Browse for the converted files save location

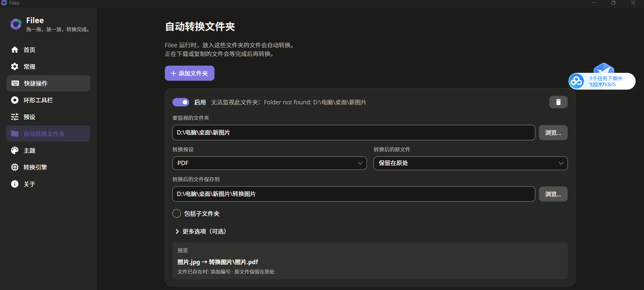[553, 194]
